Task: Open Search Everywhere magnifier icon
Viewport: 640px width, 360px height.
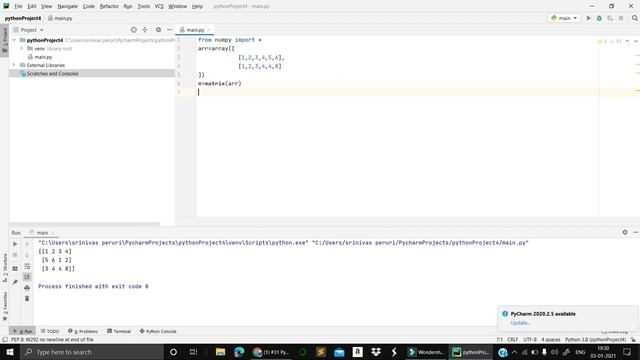Action: (635, 18)
